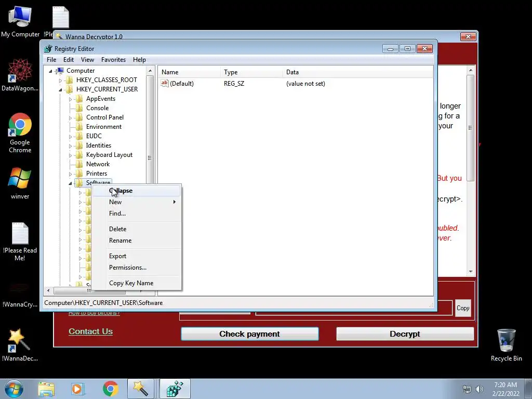Choose Rename in the context menu
The width and height of the screenshot is (532, 399).
point(137,241)
